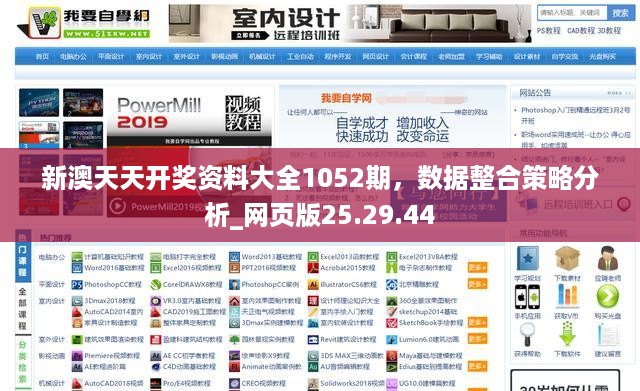
Task: Open the Lumion6.0建筑动画 link
Action: pos(429,339)
